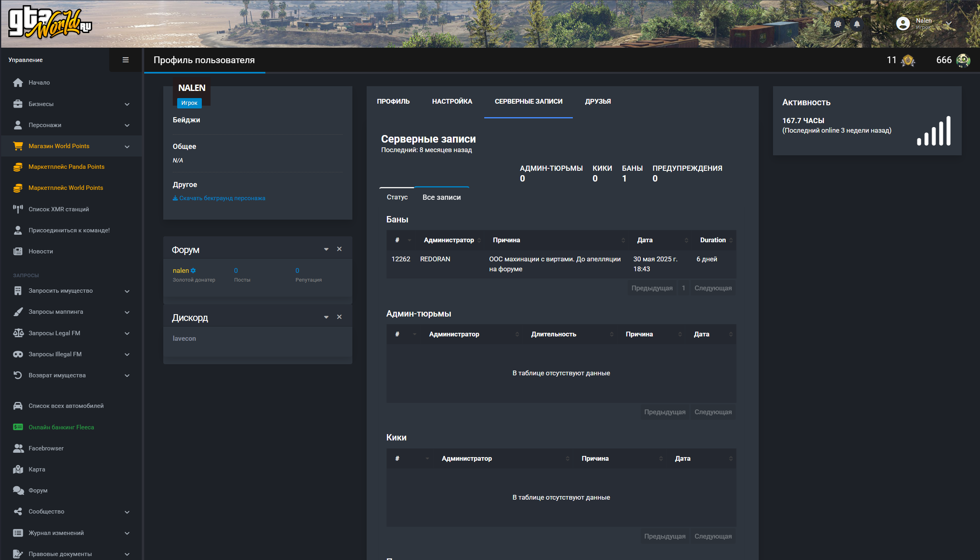Close the Форум widget
The width and height of the screenshot is (980, 560).
339,249
